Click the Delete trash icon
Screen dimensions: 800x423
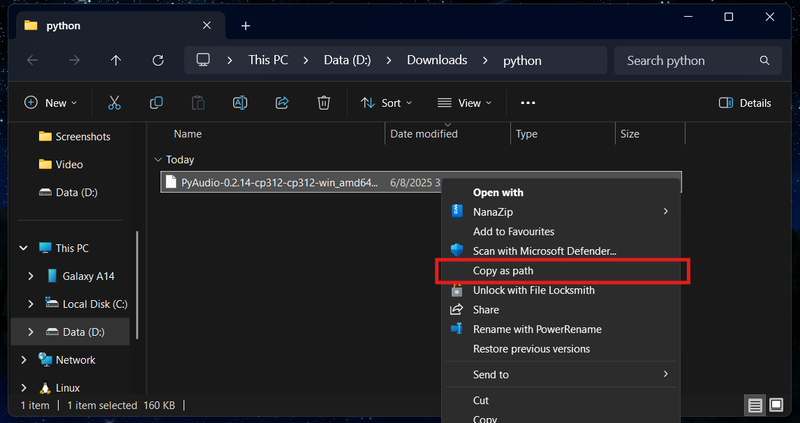[324, 103]
